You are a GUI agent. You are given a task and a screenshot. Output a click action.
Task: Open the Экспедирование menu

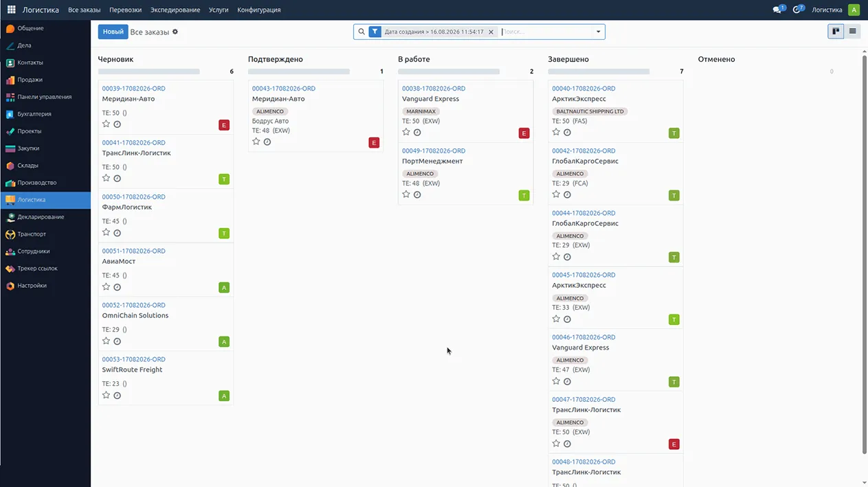(175, 10)
